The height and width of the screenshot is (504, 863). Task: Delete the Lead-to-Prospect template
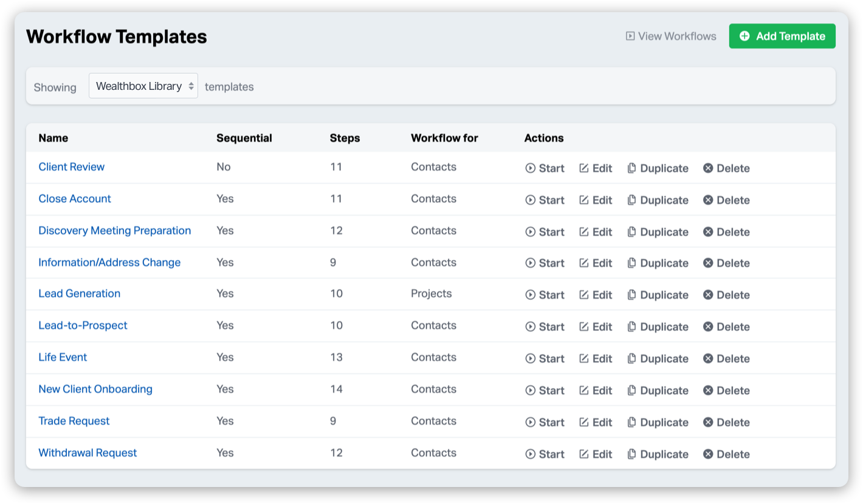click(x=726, y=327)
